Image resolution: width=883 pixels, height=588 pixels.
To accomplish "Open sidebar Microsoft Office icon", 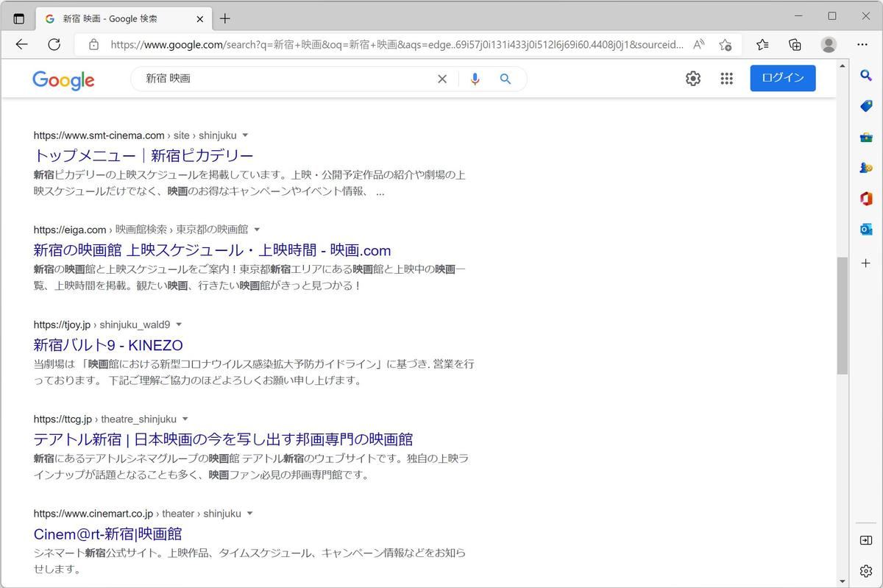I will click(866, 199).
